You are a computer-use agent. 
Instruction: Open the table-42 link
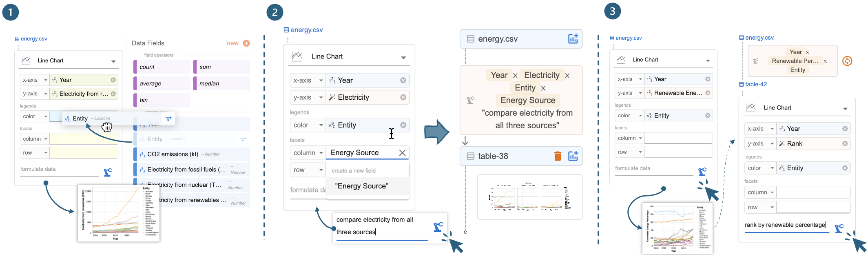tap(756, 85)
